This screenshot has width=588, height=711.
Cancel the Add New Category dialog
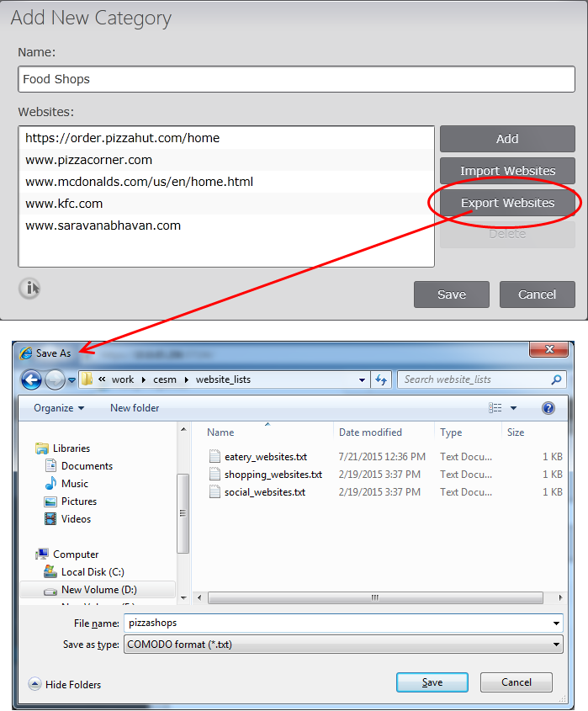(538, 294)
